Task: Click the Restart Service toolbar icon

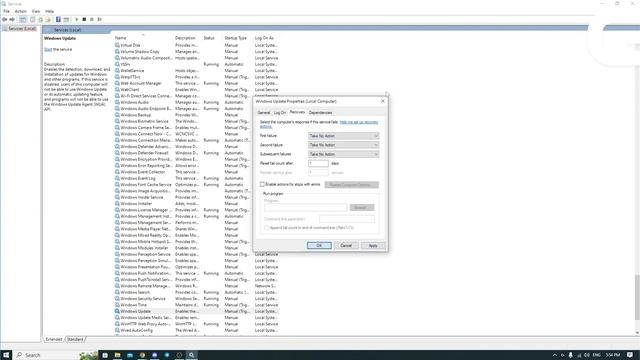Action: [100, 19]
